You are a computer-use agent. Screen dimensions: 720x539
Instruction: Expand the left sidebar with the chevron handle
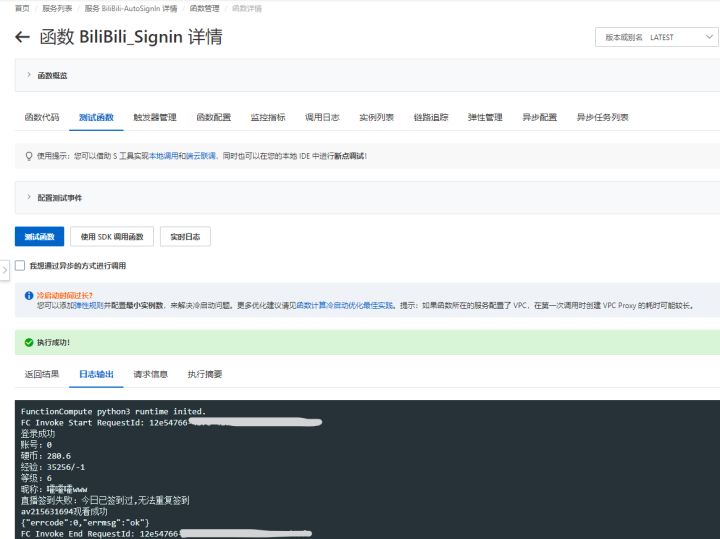tap(5, 270)
